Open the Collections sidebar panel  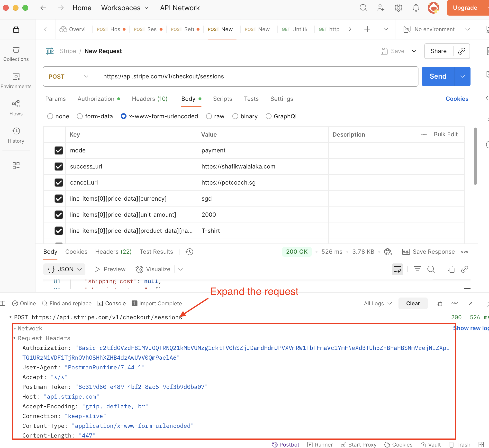(16, 54)
